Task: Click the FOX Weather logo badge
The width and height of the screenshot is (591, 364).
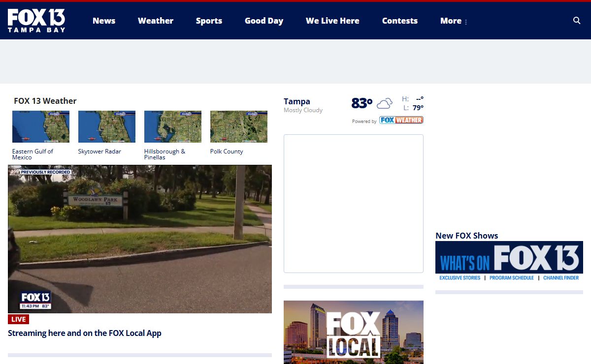Action: [x=401, y=120]
